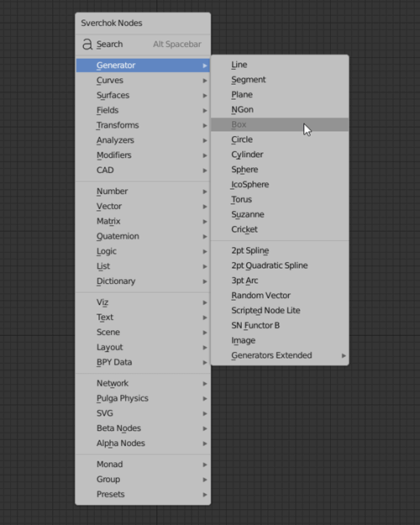This screenshot has width=420, height=525.
Task: Select Scripted Node Lite
Action: [280, 310]
